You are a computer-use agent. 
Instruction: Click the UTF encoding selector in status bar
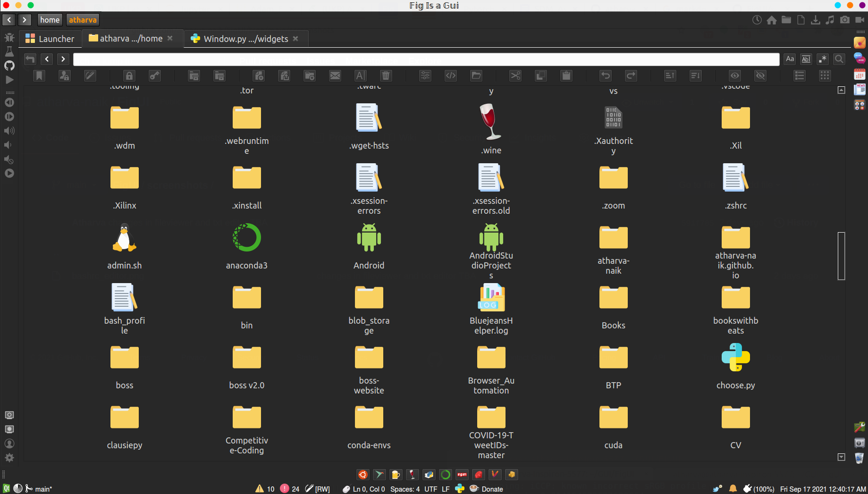tap(430, 489)
